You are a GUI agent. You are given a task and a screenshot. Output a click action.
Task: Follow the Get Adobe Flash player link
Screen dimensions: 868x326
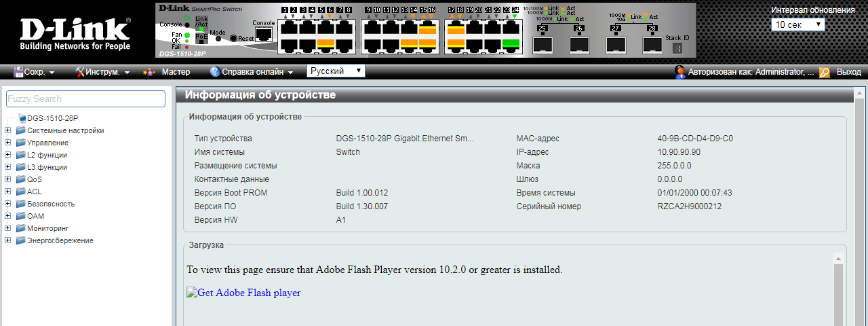[x=244, y=293]
